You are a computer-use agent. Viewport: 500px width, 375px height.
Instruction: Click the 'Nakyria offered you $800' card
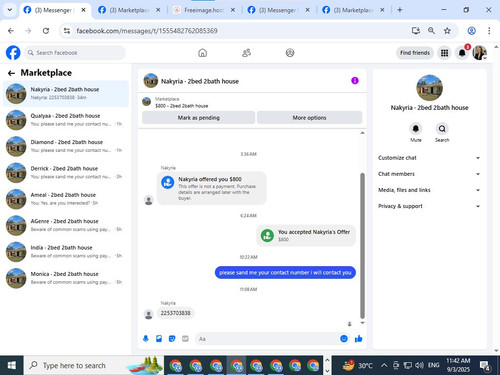[x=211, y=188]
